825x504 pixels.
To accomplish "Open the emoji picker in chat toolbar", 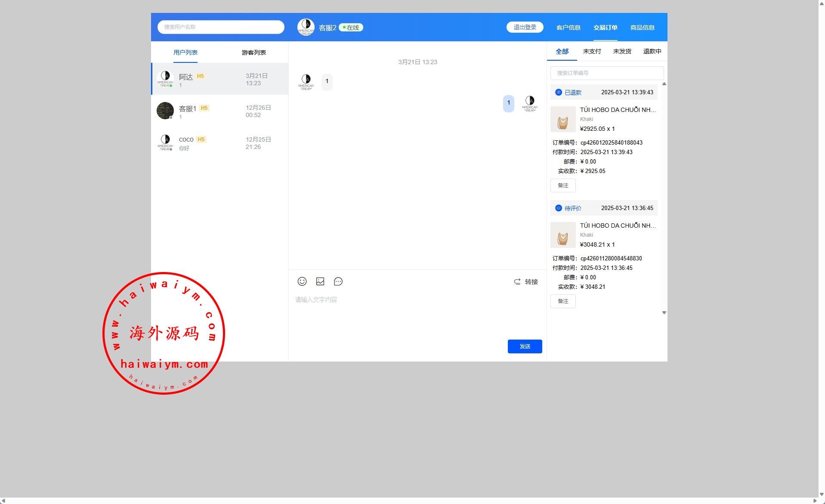I will click(302, 281).
